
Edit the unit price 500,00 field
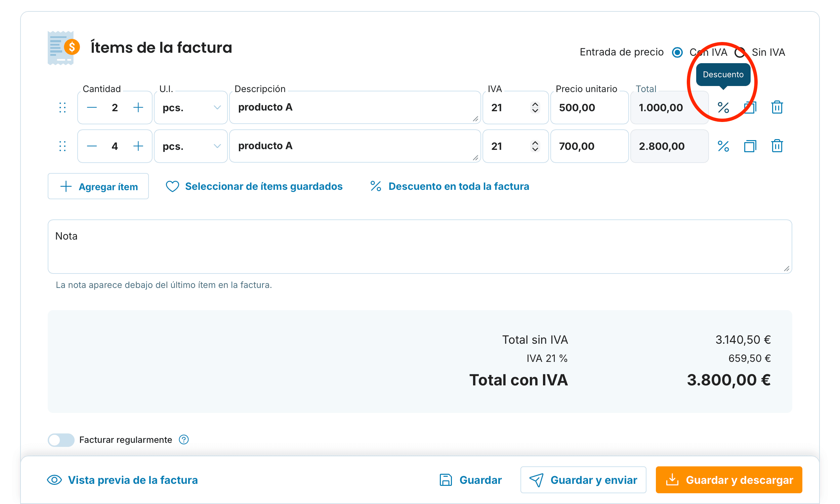589,108
